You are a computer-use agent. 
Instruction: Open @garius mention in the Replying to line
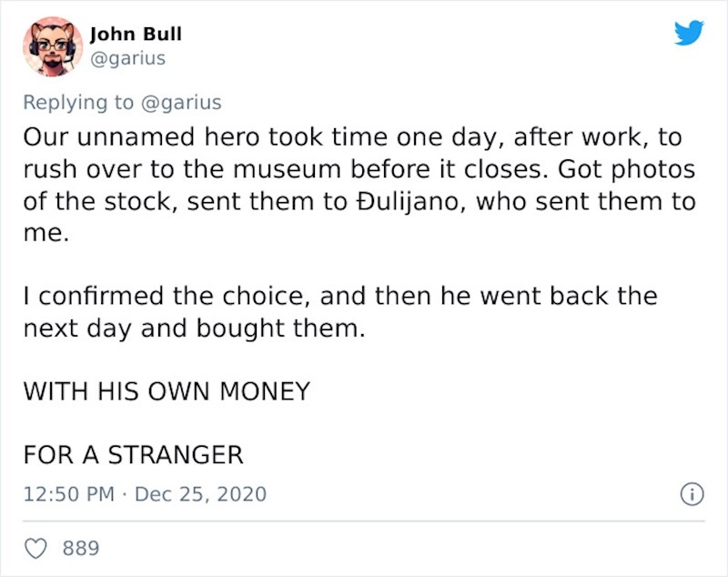coord(179,103)
